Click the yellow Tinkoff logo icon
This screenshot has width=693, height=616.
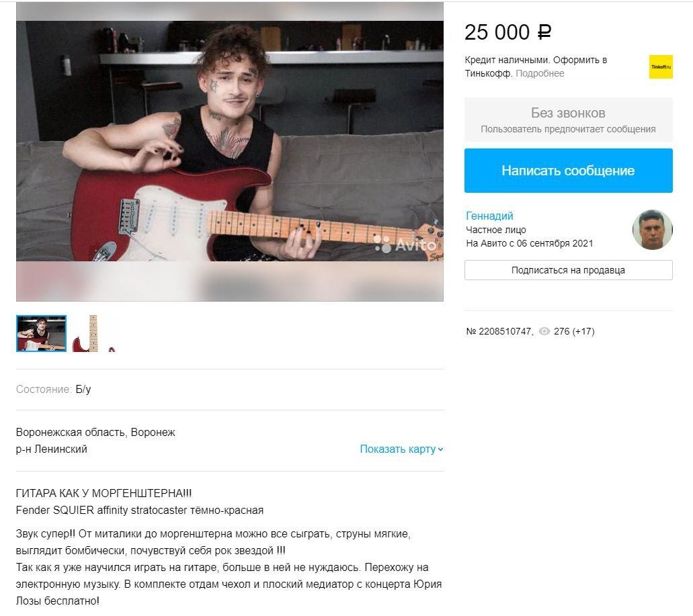(x=661, y=67)
